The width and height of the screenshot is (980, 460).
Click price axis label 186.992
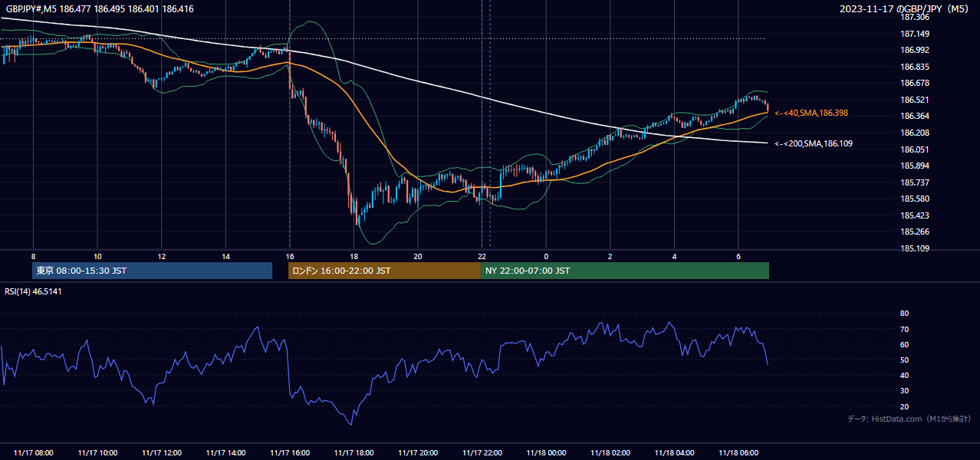click(915, 50)
